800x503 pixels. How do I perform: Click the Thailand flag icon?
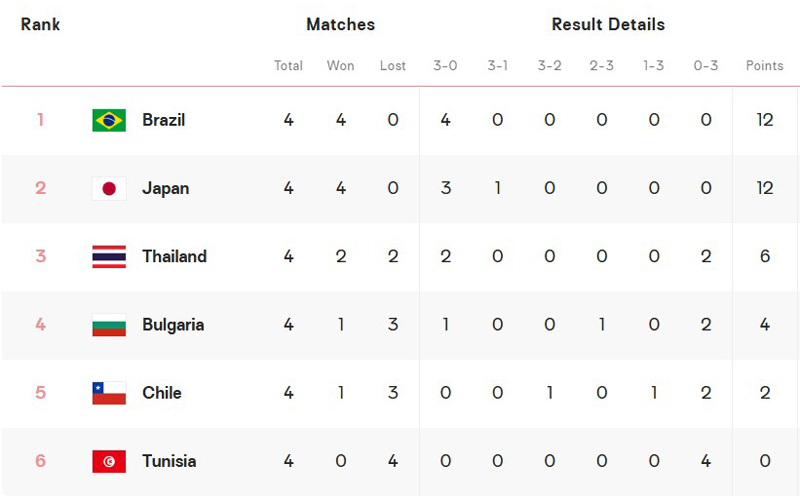tap(109, 256)
